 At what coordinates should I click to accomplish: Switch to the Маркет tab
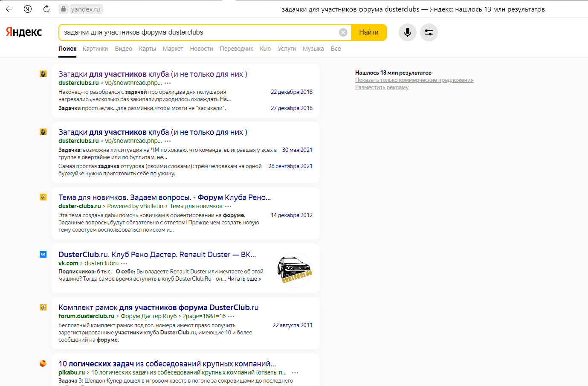(x=173, y=49)
